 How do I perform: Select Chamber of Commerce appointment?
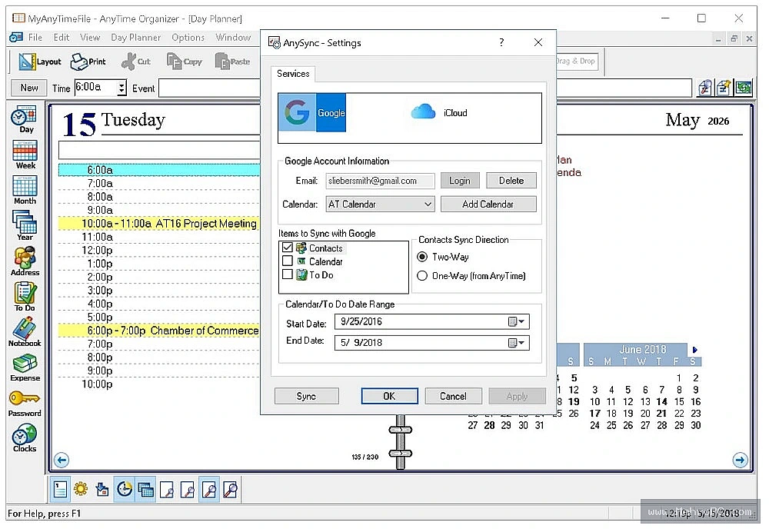click(159, 331)
